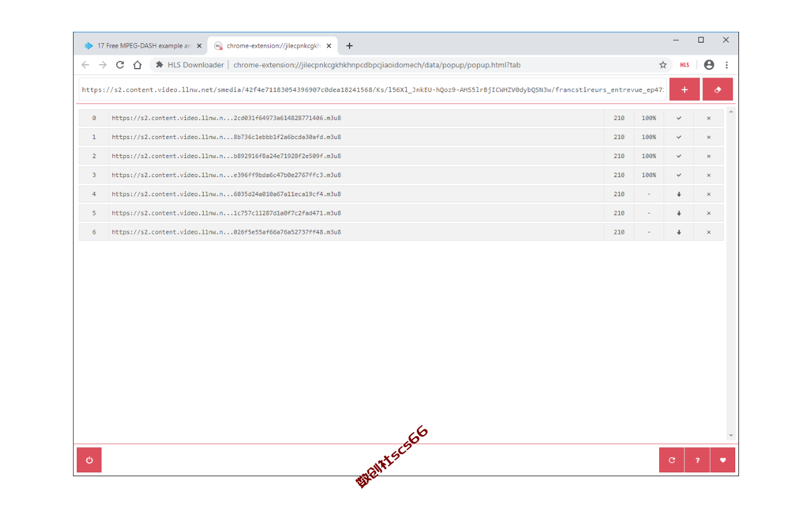The width and height of the screenshot is (812, 508).
Task: Go to the home page icon
Action: click(137, 65)
